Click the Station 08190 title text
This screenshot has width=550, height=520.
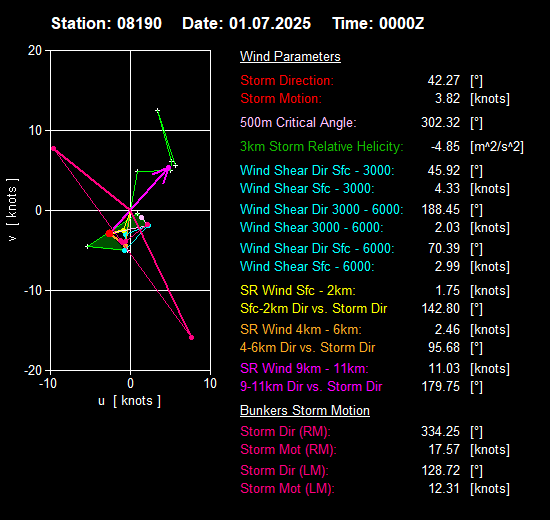106,24
